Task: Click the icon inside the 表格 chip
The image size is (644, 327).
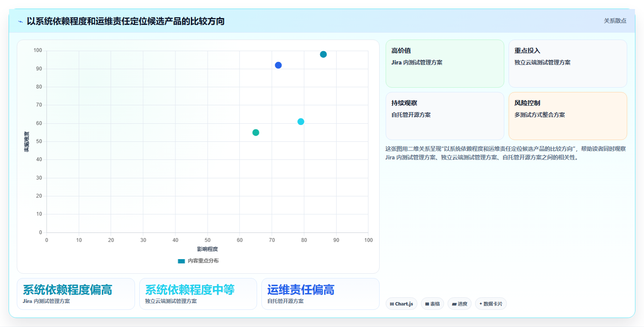Action: (427, 304)
